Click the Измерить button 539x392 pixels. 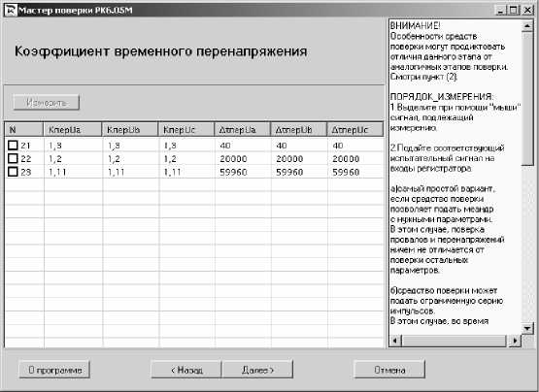47,103
